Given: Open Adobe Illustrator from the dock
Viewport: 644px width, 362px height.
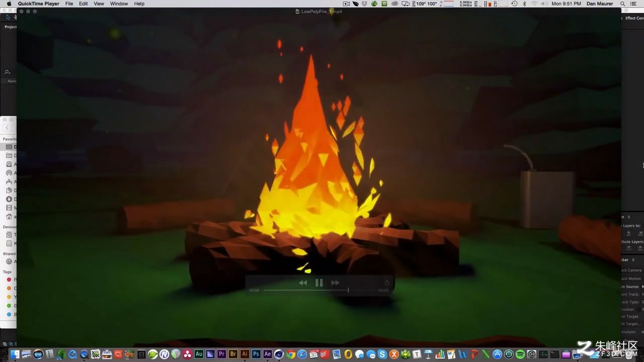Looking at the screenshot, I should pyautogui.click(x=245, y=354).
